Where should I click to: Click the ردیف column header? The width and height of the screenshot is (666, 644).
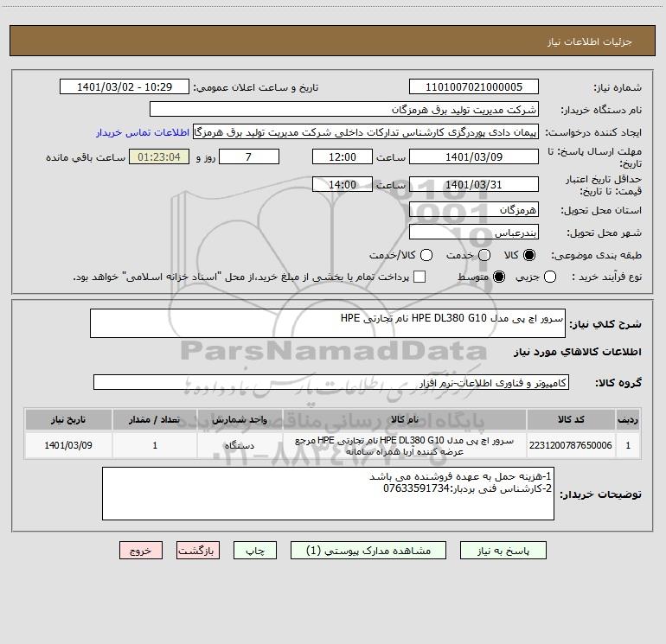(x=628, y=419)
